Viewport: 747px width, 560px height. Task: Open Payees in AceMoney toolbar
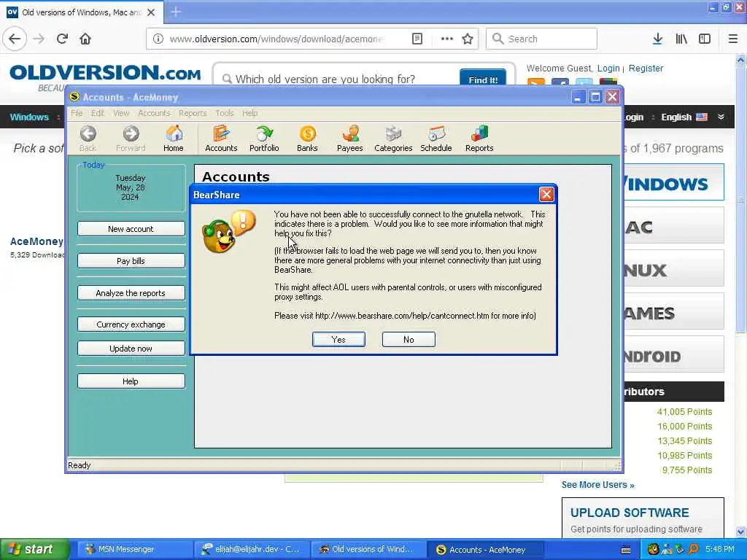349,139
